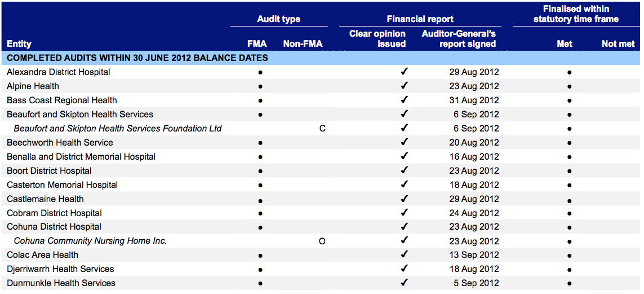Click the FMA dot for Alpine Health
This screenshot has height=294, width=644.
tap(260, 87)
